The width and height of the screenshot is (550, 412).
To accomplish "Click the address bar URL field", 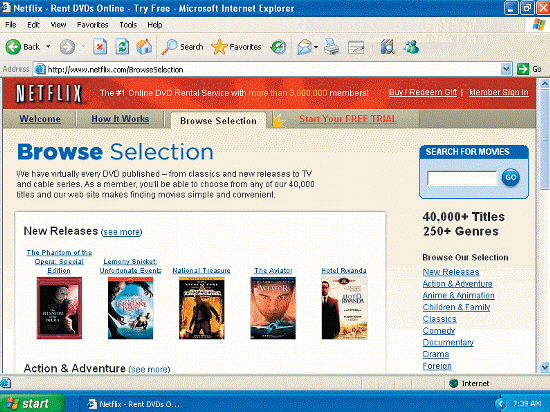I will tap(268, 69).
